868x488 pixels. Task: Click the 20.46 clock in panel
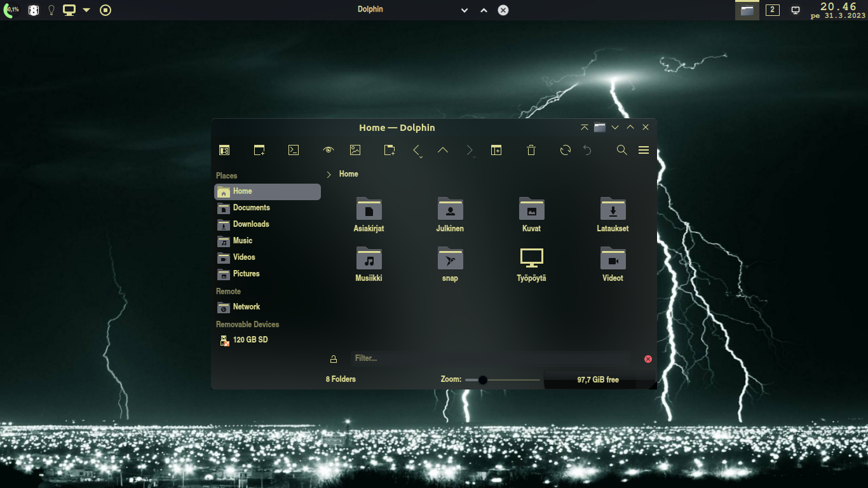tap(839, 6)
